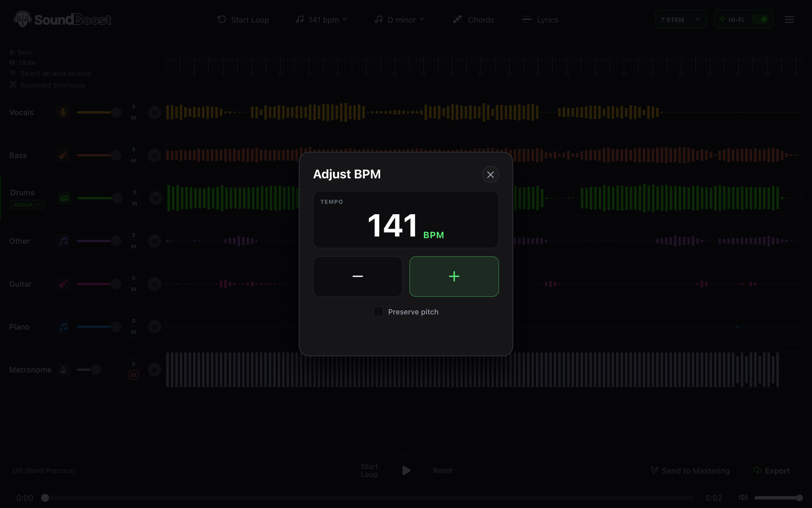Click the Piano track music note icon
The height and width of the screenshot is (508, 812).
63,327
